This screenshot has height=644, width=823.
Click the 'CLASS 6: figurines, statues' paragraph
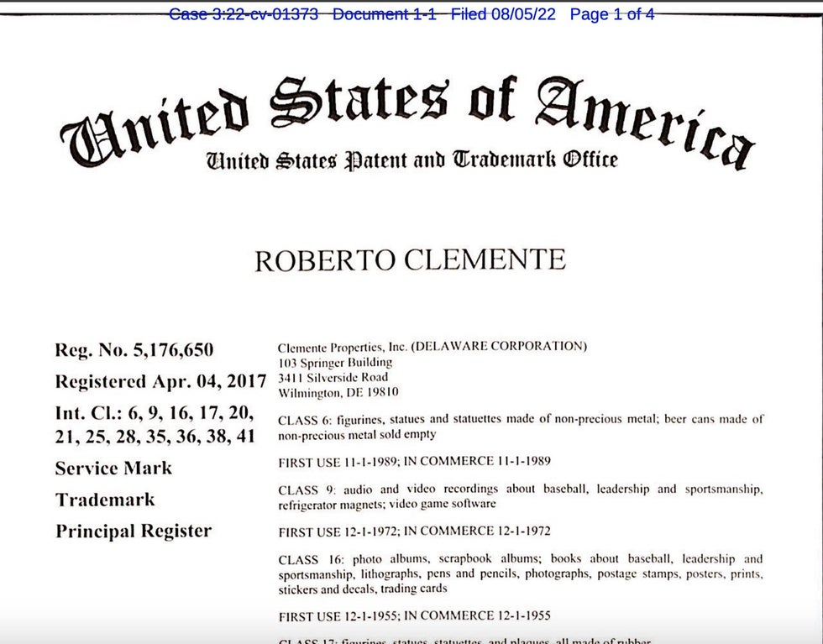point(521,427)
